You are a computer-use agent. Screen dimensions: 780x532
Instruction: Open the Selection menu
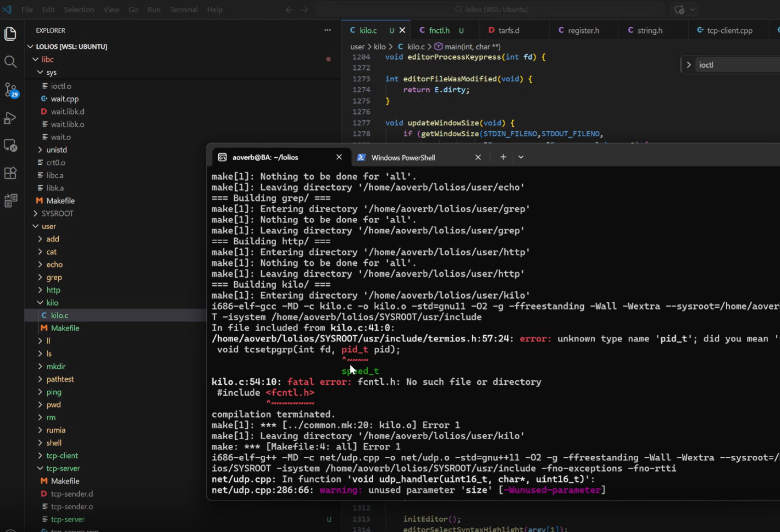tap(79, 10)
